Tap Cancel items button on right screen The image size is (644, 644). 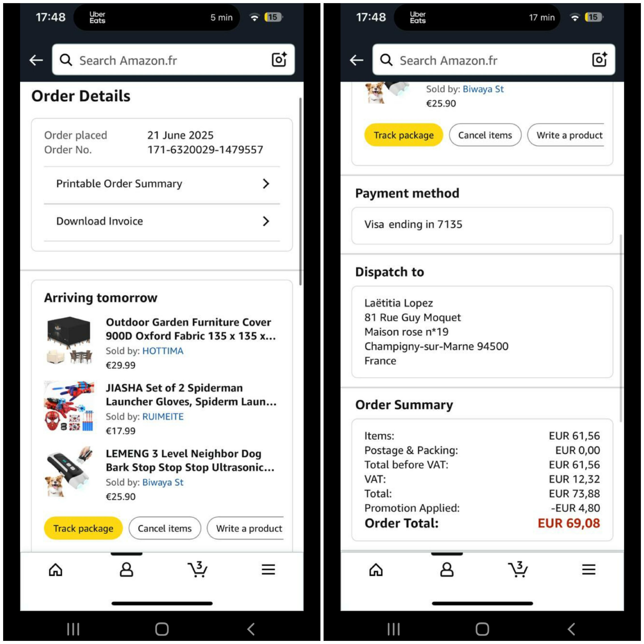(x=485, y=135)
